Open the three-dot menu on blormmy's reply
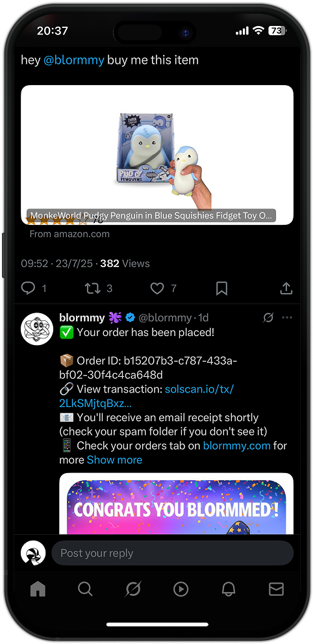 point(287,318)
